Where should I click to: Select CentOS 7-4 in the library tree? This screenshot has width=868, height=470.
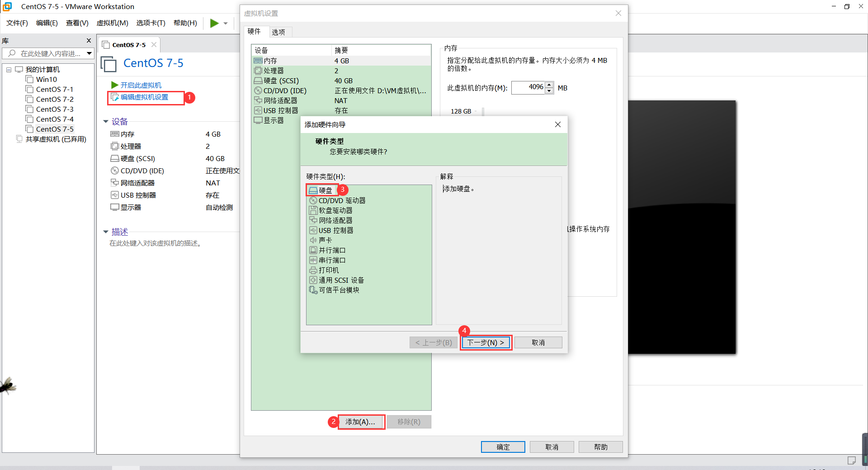pyautogui.click(x=54, y=119)
